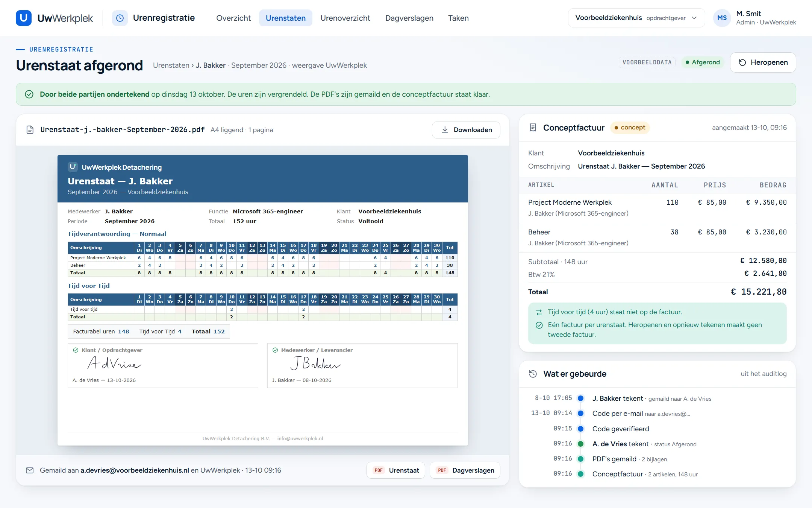812x508 pixels.
Task: Click the U logo in the PDF header
Action: coord(73,167)
